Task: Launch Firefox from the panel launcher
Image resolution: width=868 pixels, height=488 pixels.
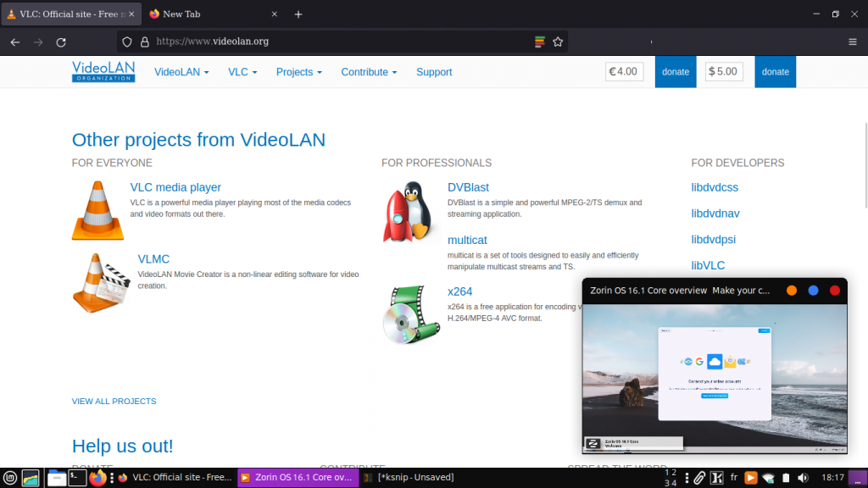Action: tap(97, 478)
